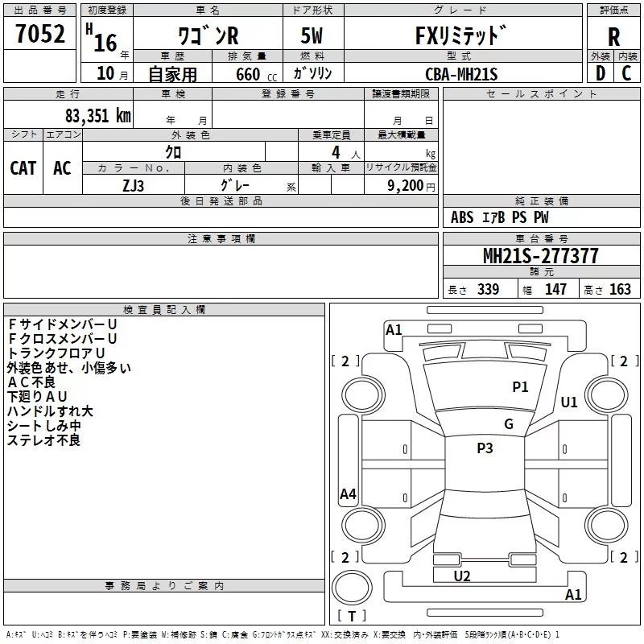Click lot number 7052
This screenshot has width=644, height=644.
(40, 34)
